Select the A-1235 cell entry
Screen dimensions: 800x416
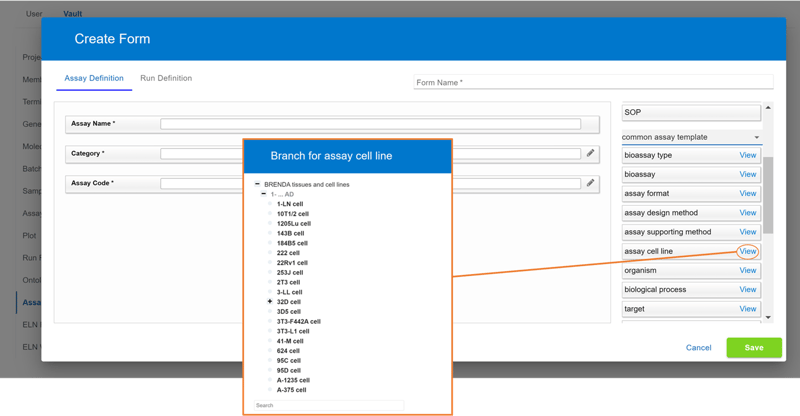coord(293,380)
